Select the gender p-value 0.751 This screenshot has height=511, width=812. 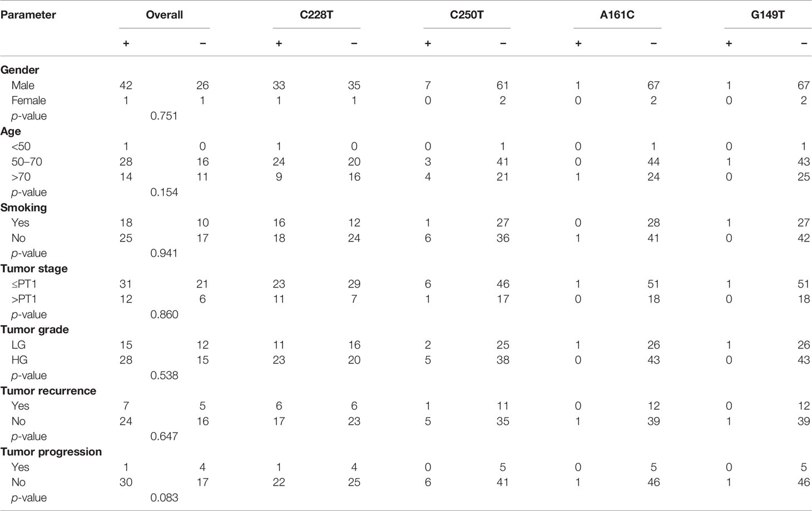164,116
